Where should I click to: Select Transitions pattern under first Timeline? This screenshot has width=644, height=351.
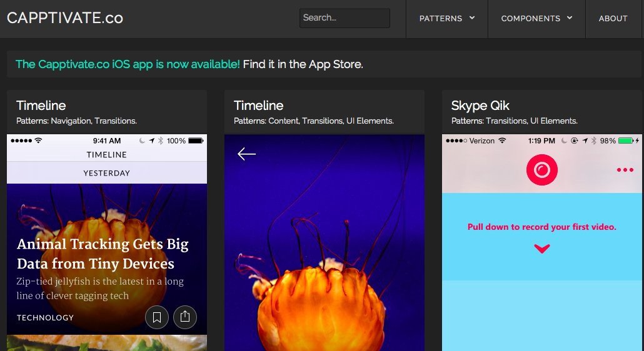(116, 121)
